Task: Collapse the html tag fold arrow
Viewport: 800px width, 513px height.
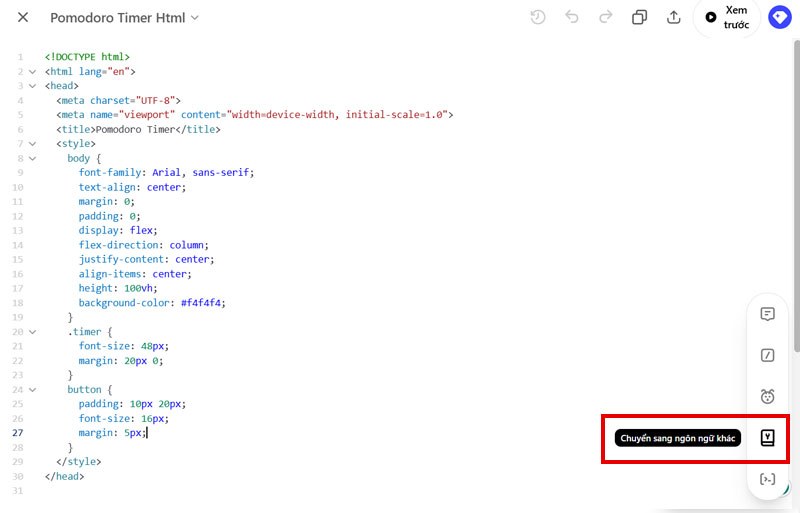Action: point(32,72)
